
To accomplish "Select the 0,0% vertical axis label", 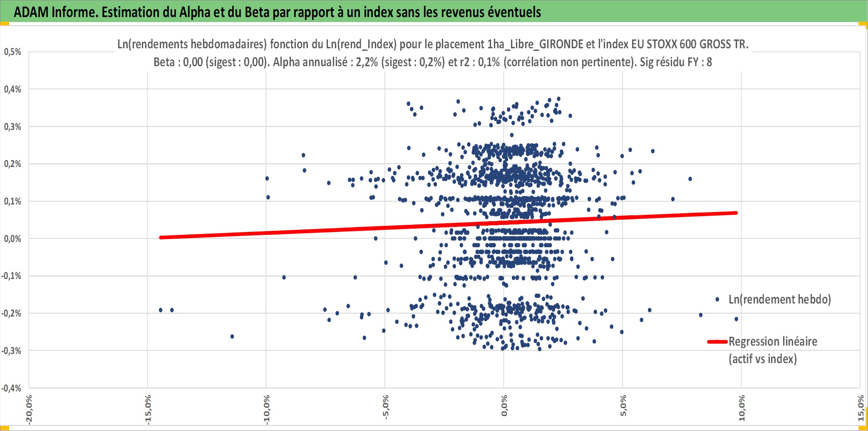I will [x=12, y=239].
